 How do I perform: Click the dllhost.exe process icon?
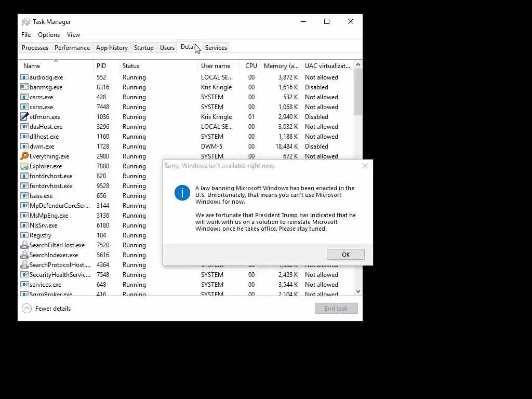(24, 137)
